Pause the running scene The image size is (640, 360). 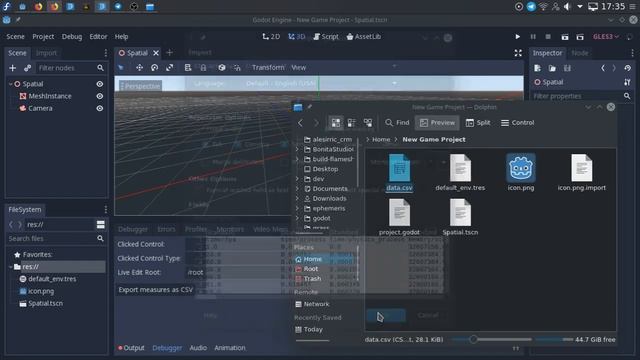tap(533, 37)
